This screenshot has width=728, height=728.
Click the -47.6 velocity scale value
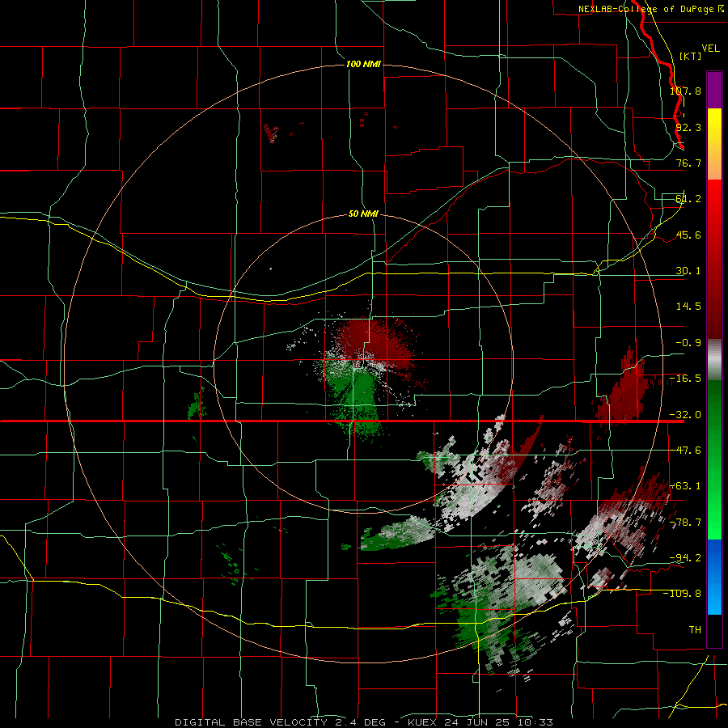click(x=685, y=451)
